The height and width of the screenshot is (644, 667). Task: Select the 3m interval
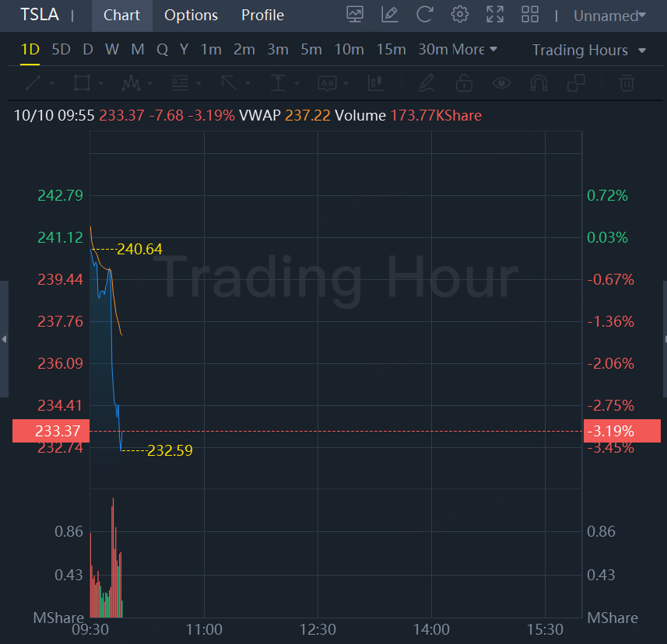click(x=278, y=49)
